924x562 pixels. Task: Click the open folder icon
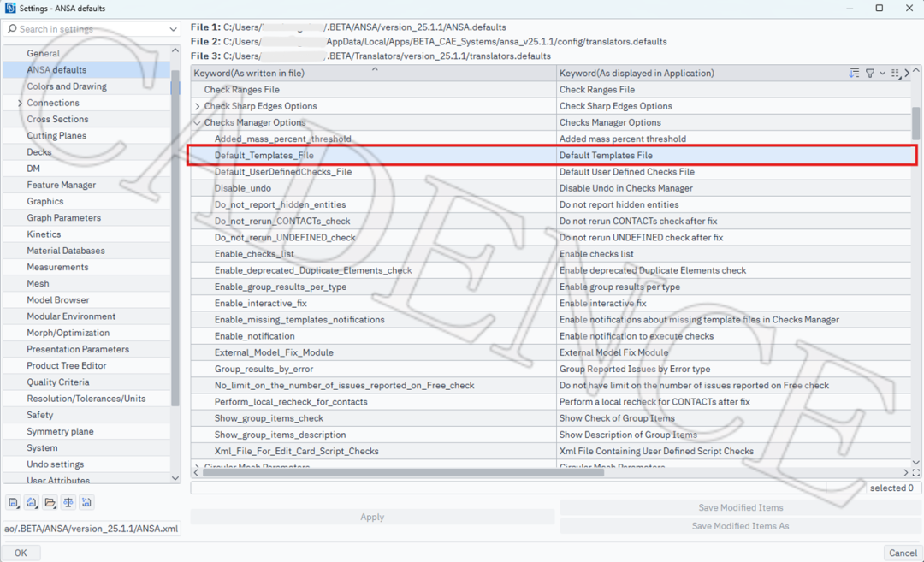coord(50,502)
